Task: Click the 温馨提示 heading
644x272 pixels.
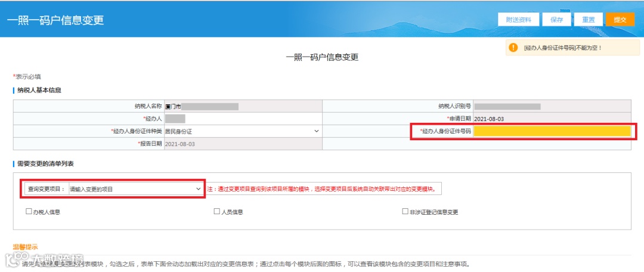Action: 25,247
